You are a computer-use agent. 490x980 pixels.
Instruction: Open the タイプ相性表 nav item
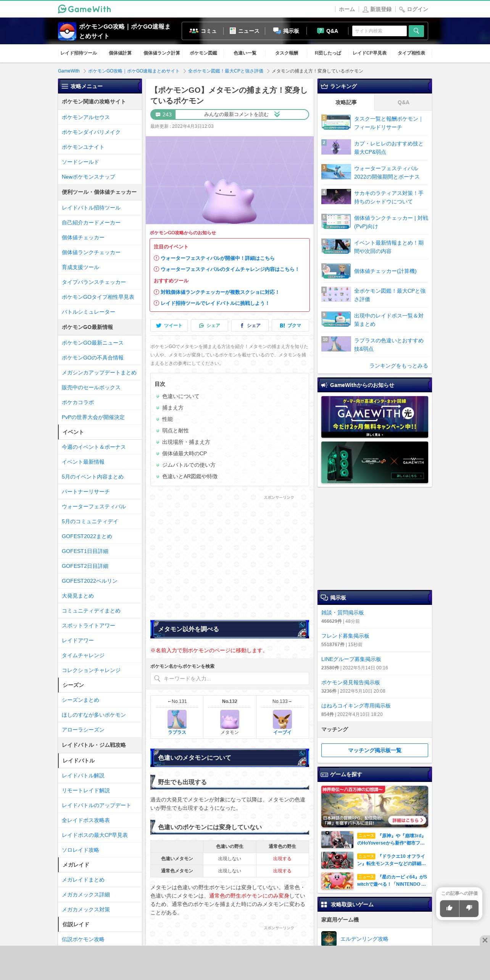tap(411, 53)
